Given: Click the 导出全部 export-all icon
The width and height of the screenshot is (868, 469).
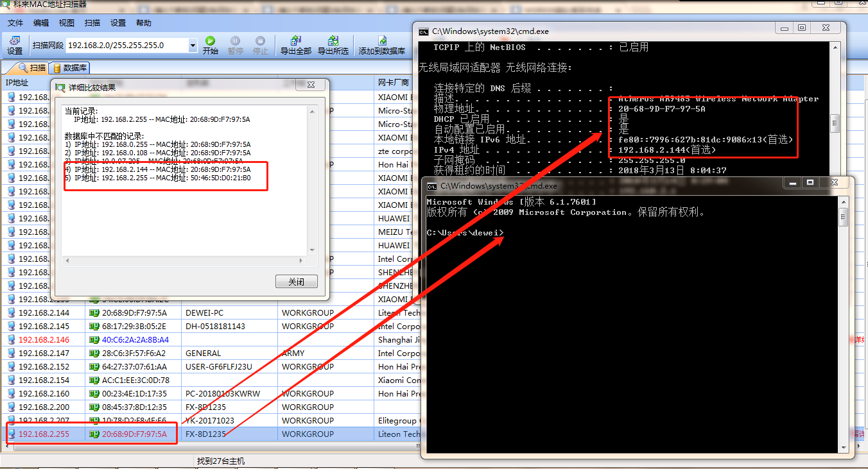Looking at the screenshot, I should point(296,40).
